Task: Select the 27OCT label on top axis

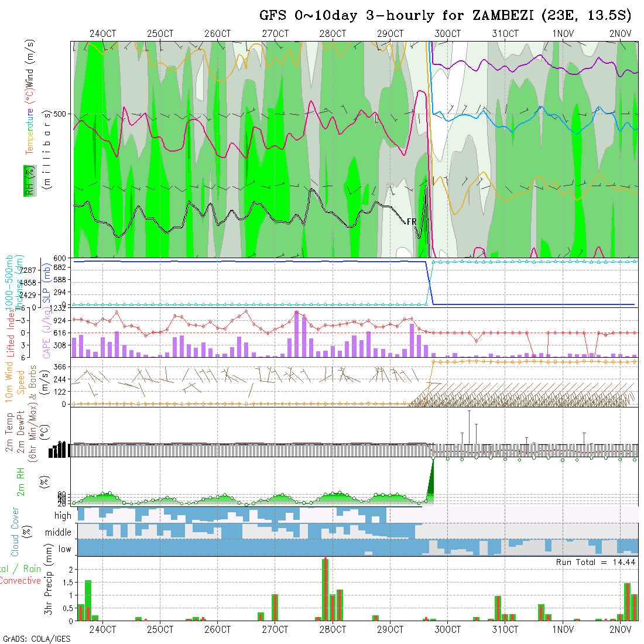Action: (x=275, y=34)
